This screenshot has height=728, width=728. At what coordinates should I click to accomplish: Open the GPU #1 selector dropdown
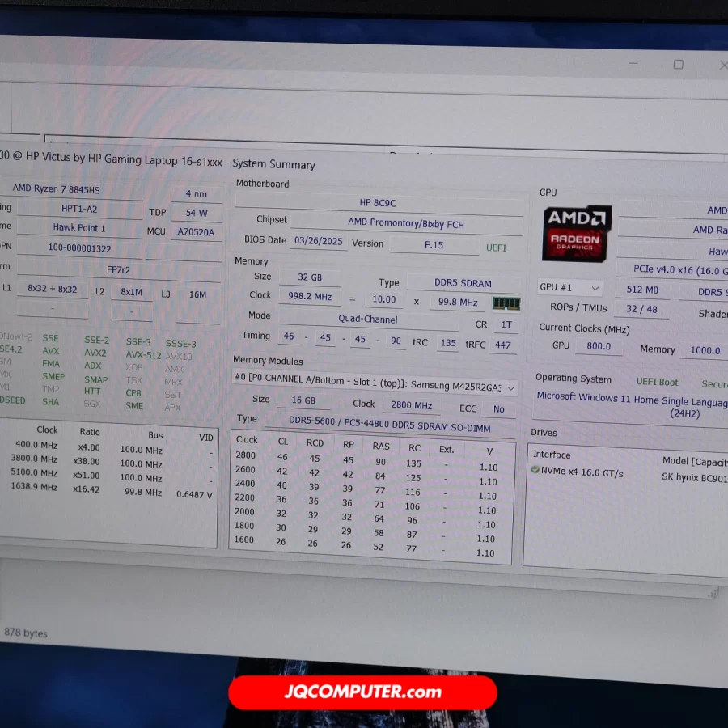tap(570, 288)
